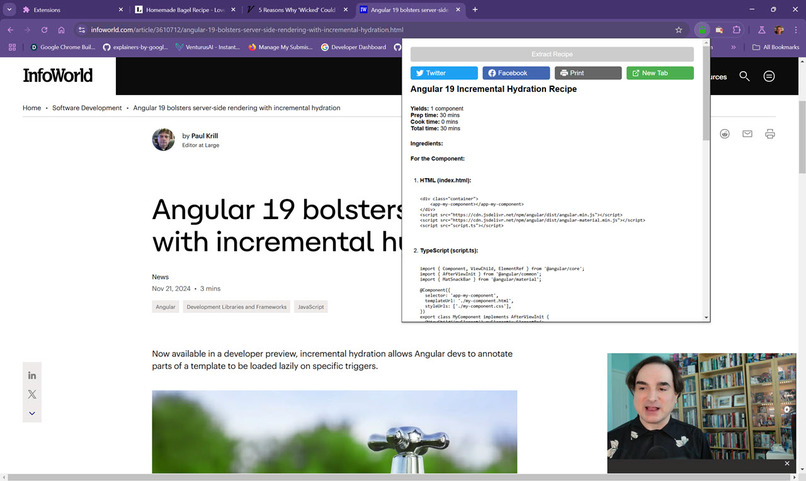
Task: Print the article icon
Action: [770, 134]
